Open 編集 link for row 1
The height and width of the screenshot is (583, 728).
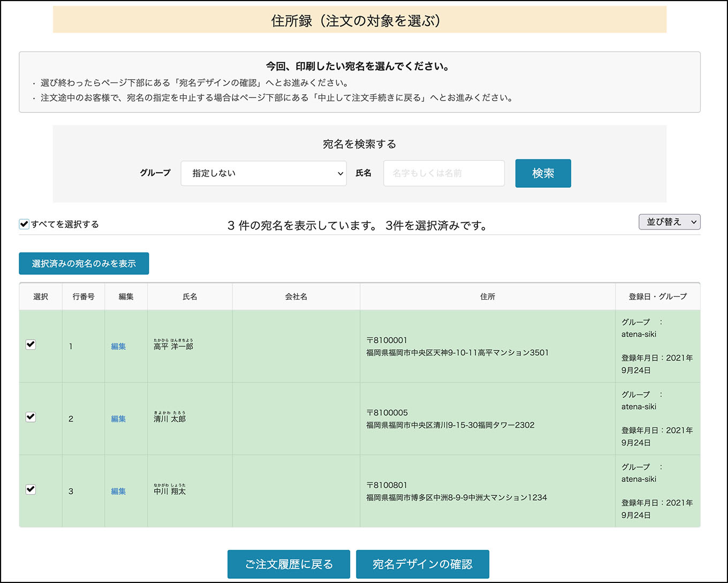118,347
